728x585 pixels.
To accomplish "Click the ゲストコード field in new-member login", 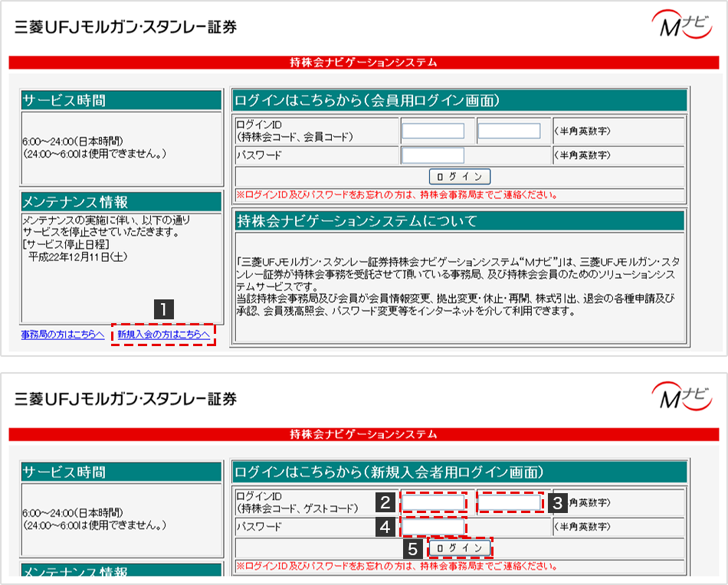I will point(509,502).
